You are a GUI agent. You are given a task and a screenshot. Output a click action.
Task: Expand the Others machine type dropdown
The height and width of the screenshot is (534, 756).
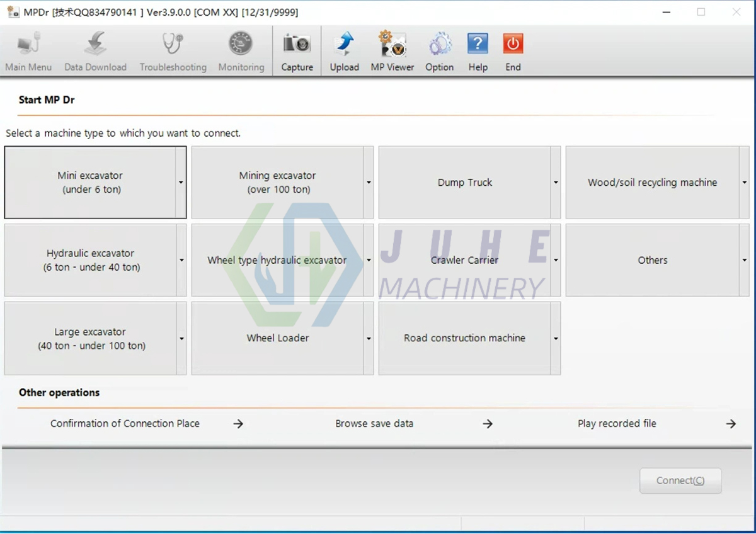(x=743, y=259)
